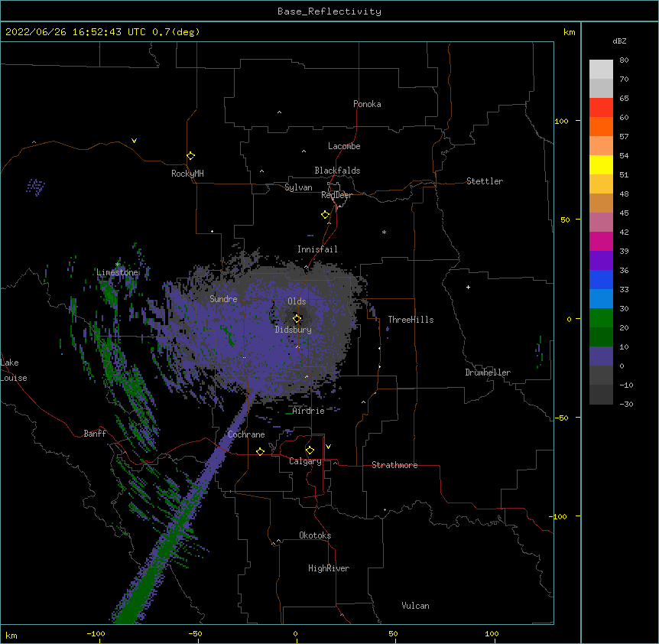Choose the yellow legend swatch between 54 and 51
Viewport: 659px width, 644px height.
tap(601, 164)
